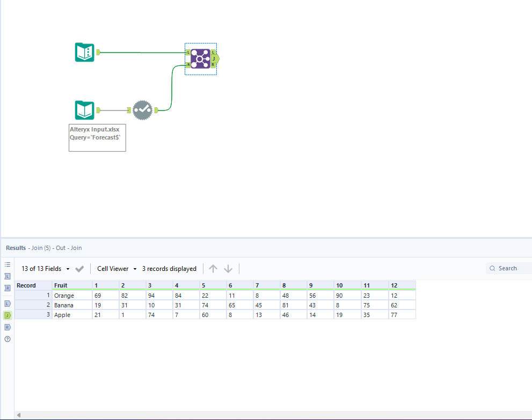Screen dimensions: 532x420
Task: Open the messages list view icon
Action: (8, 264)
